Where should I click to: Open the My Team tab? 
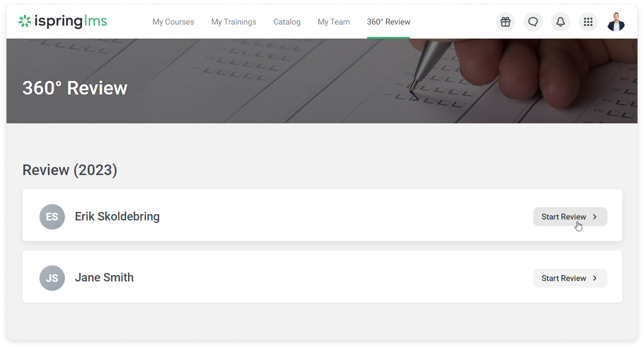(333, 22)
